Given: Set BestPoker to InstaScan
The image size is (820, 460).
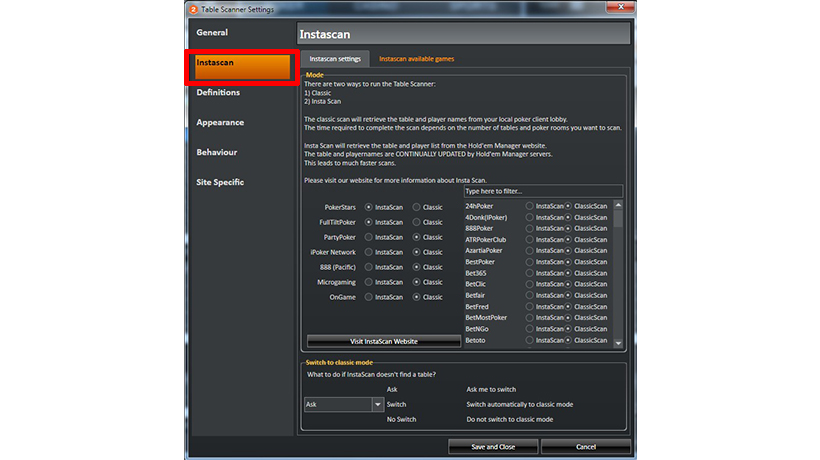Looking at the screenshot, I should [530, 262].
